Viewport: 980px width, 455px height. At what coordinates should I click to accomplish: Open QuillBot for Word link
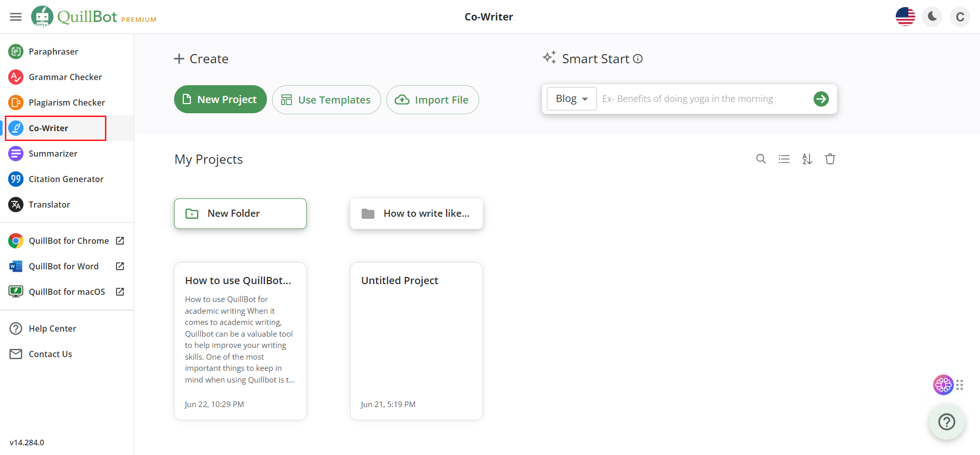click(67, 266)
